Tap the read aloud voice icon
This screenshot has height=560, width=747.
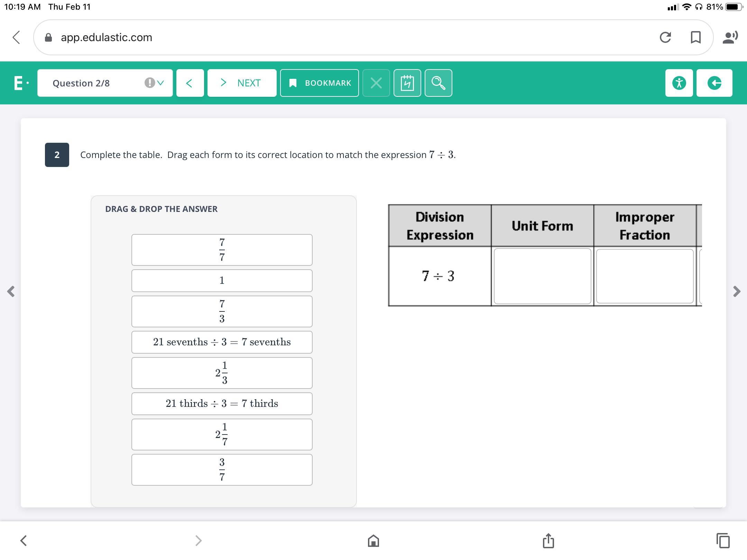coord(730,37)
